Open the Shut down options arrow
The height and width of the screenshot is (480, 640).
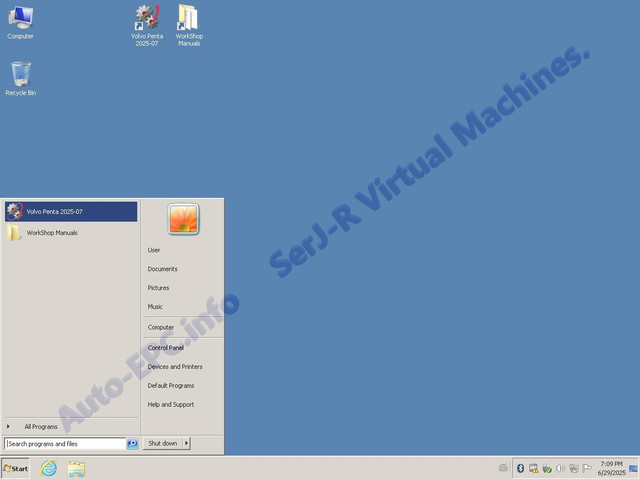coord(187,443)
